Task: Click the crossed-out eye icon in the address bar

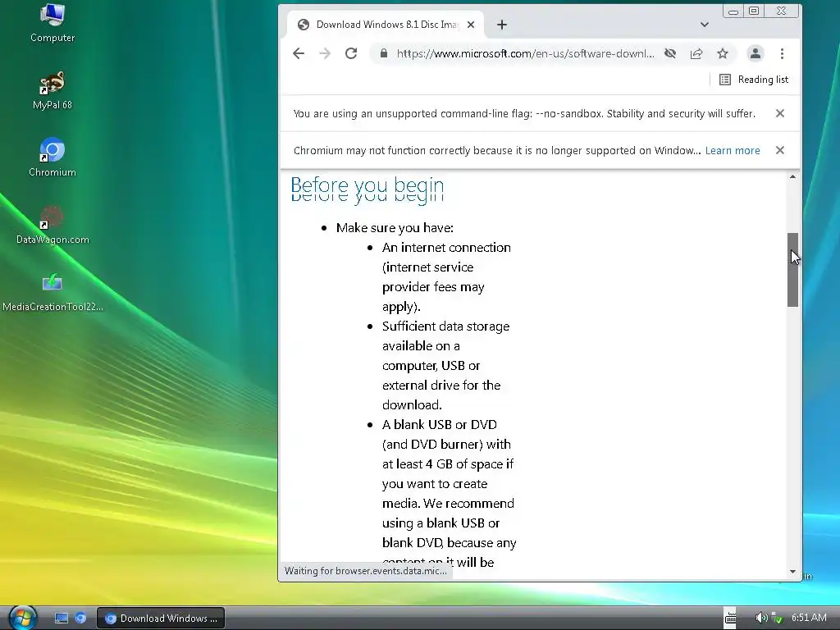Action: tap(669, 53)
